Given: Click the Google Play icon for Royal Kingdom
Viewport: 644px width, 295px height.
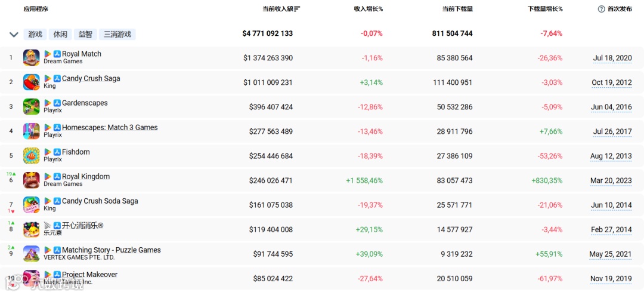Looking at the screenshot, I should (x=48, y=177).
